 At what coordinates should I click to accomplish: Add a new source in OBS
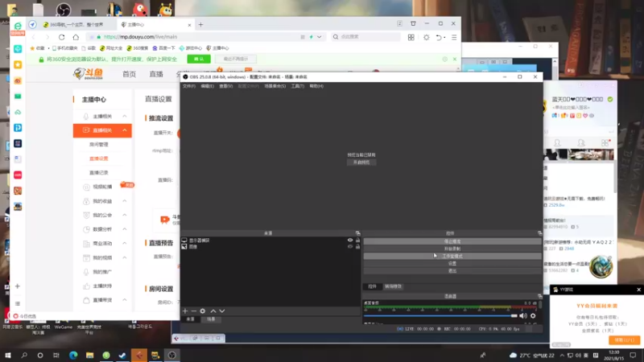tap(185, 311)
